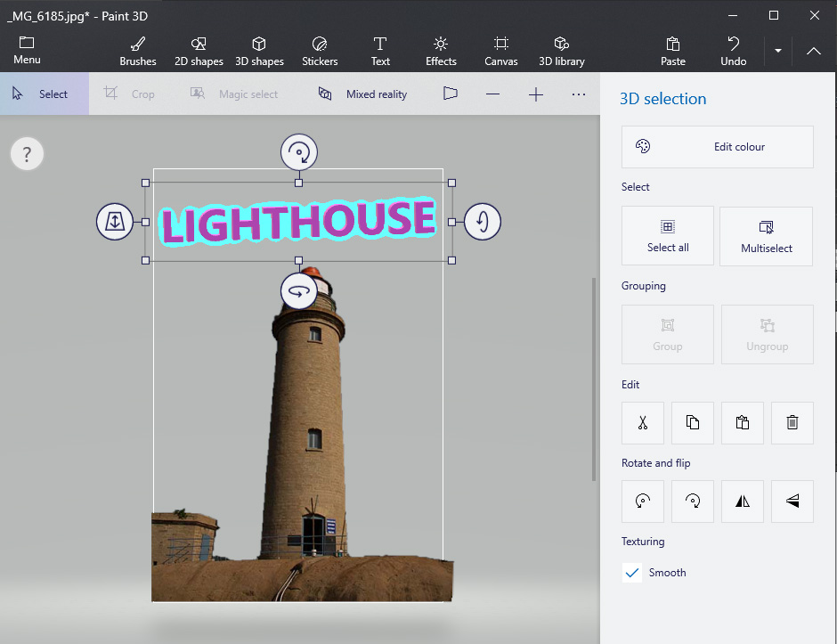Toggle Smooth texturing off
This screenshot has height=644, width=837.
coord(632,573)
